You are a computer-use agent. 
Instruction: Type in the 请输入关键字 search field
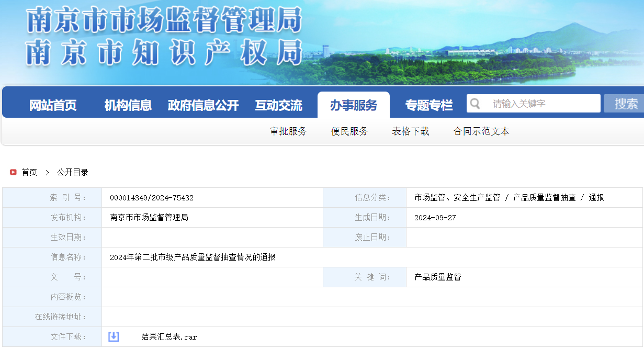541,104
